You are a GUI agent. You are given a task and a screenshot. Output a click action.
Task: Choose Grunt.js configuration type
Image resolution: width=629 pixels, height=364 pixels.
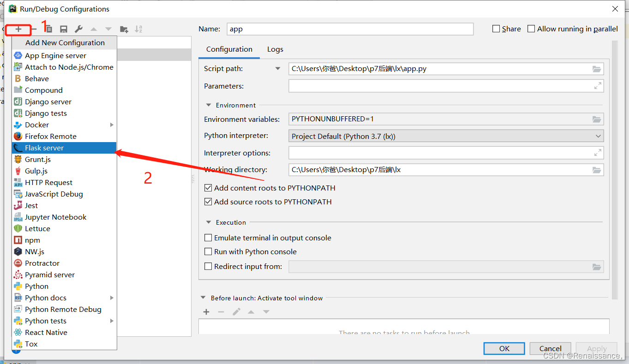tap(64, 159)
